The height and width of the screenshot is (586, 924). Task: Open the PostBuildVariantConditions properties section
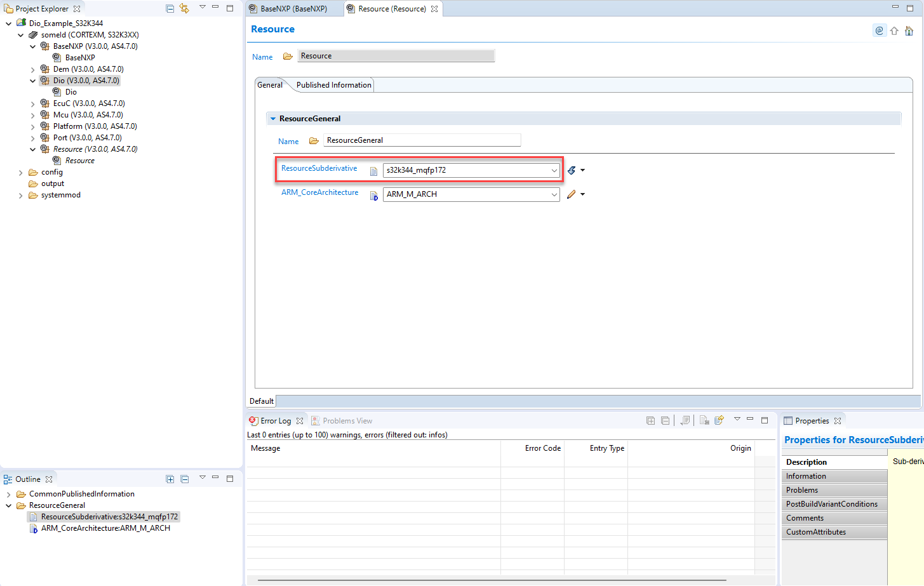click(x=834, y=504)
